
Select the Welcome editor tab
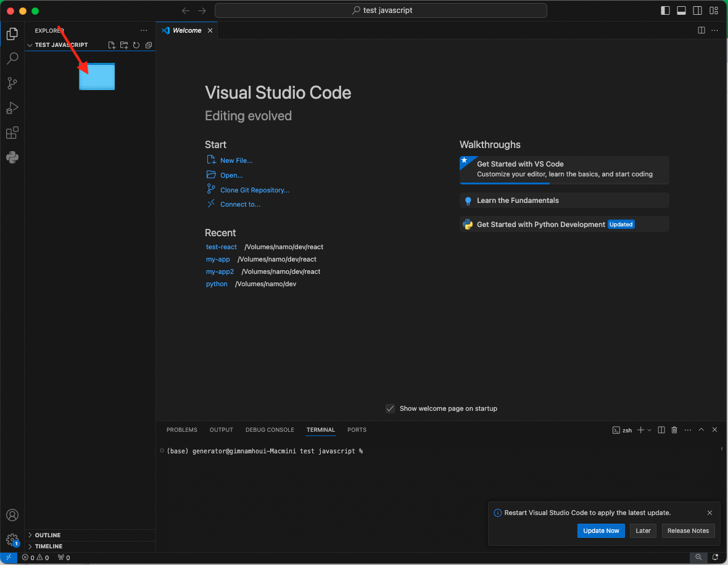click(x=187, y=30)
